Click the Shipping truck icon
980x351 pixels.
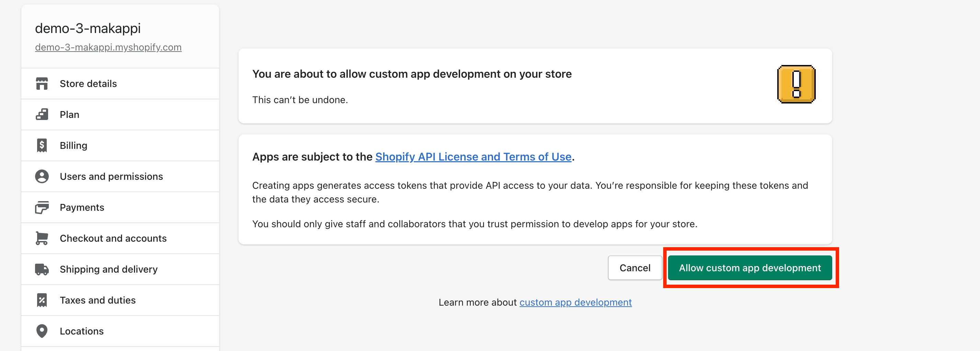pyautogui.click(x=42, y=269)
